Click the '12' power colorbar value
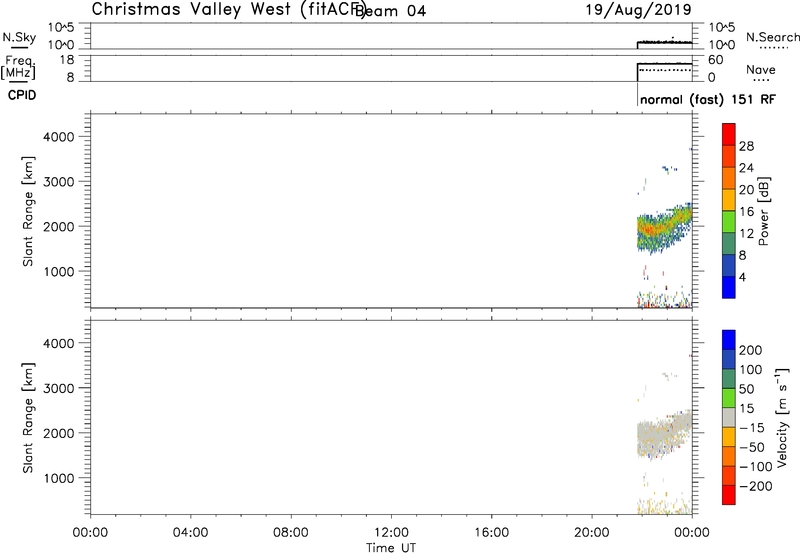The image size is (800, 554). [x=746, y=234]
